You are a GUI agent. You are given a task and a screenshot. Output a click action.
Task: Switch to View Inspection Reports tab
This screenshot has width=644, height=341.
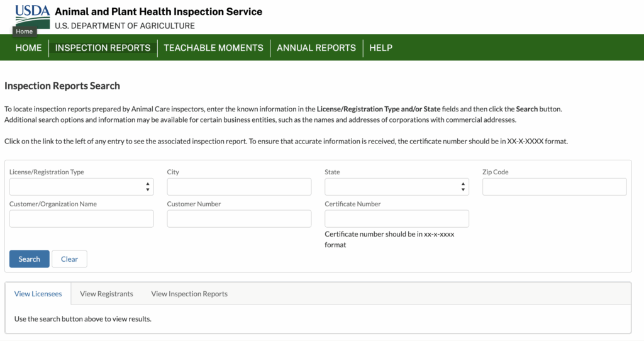(189, 294)
